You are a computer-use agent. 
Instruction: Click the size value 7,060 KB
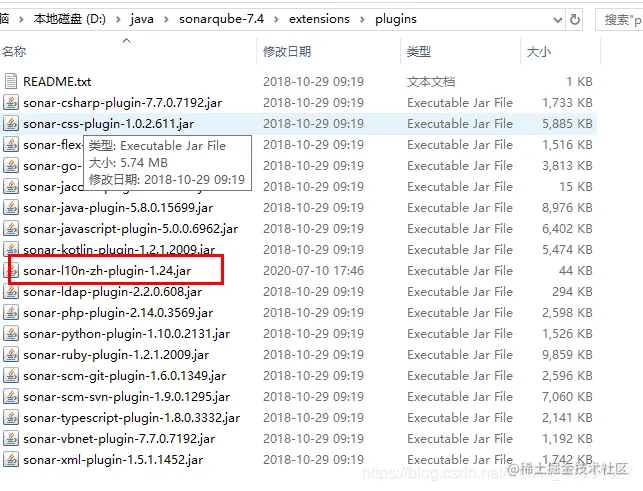coord(567,397)
